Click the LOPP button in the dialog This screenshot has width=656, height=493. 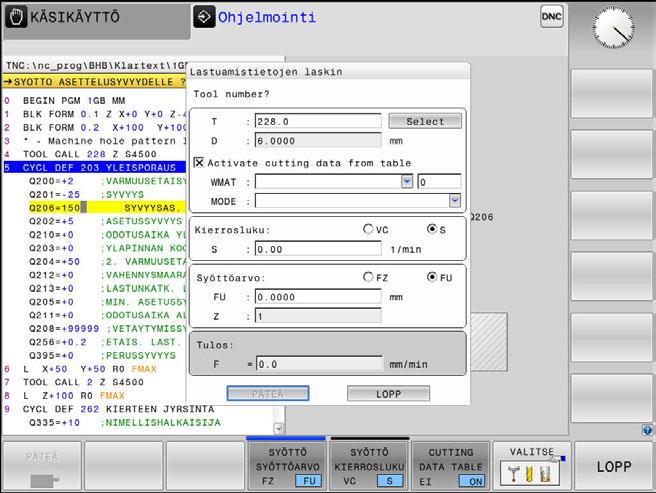[x=388, y=394]
